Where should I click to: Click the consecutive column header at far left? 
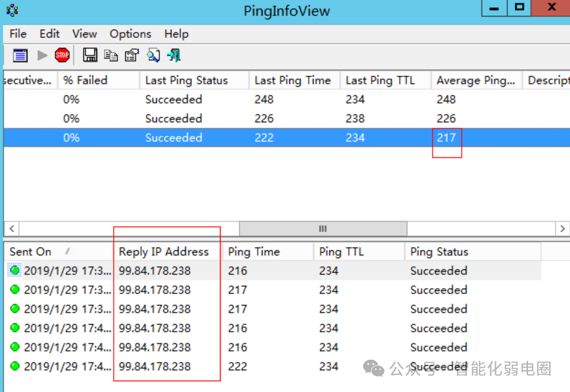pos(30,80)
